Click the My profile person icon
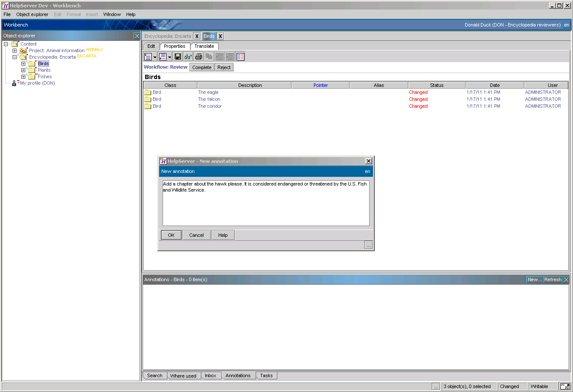Viewport: 573px width, 392px height. [14, 83]
